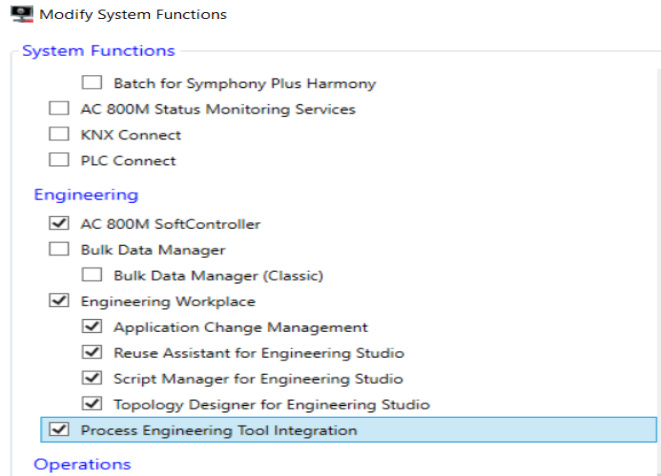
Task: Select the Engineering section heading
Action: pos(86,195)
